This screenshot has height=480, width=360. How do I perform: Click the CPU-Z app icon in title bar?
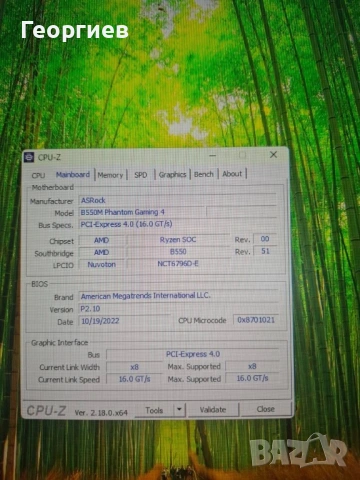point(29,157)
